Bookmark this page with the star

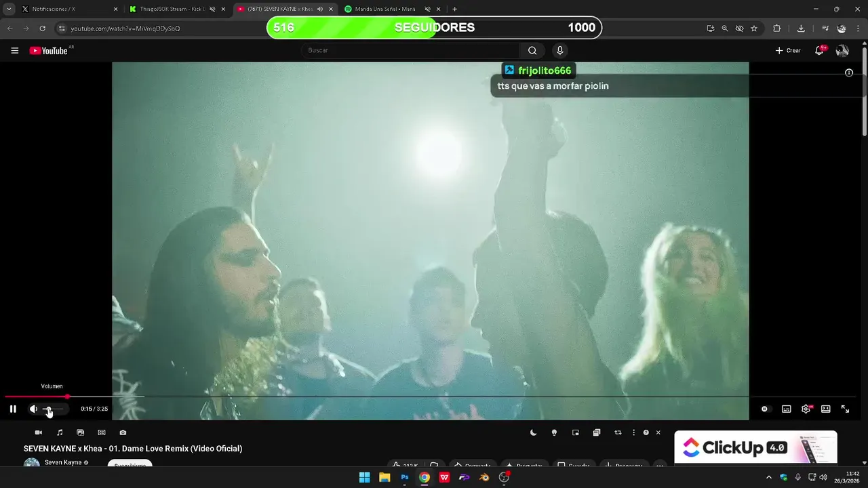(754, 28)
